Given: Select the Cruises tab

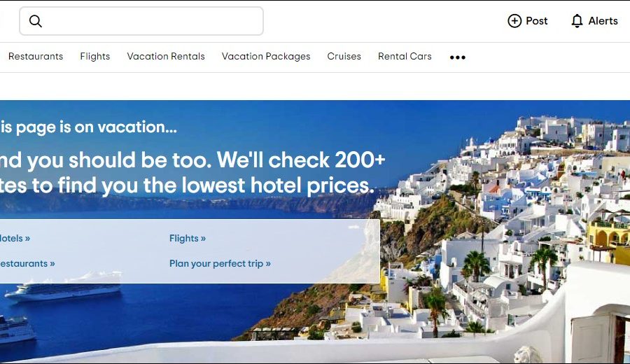Looking at the screenshot, I should pos(344,56).
